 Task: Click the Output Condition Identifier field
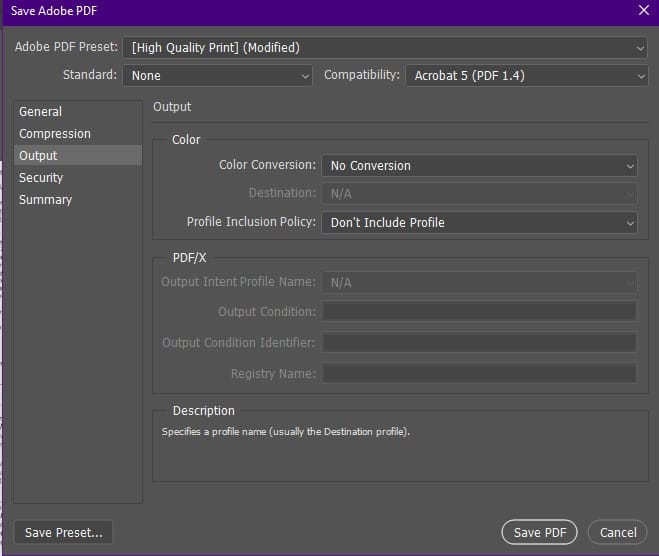click(x=479, y=343)
